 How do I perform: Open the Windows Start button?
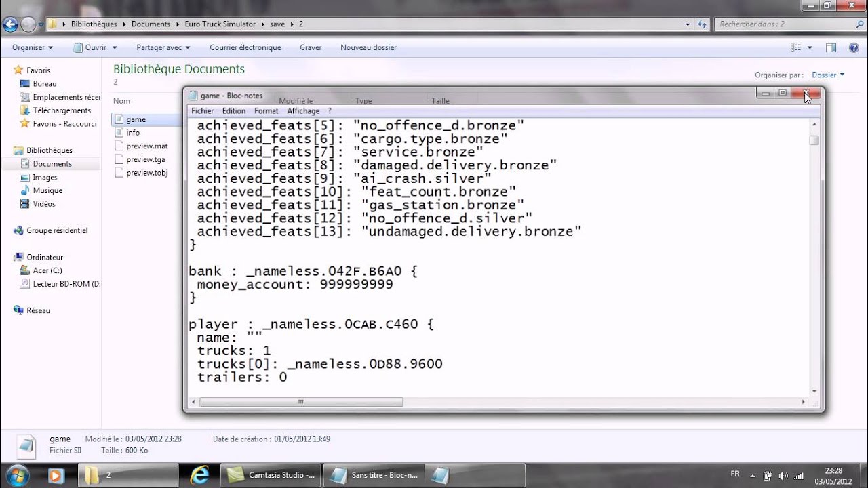coord(17,475)
